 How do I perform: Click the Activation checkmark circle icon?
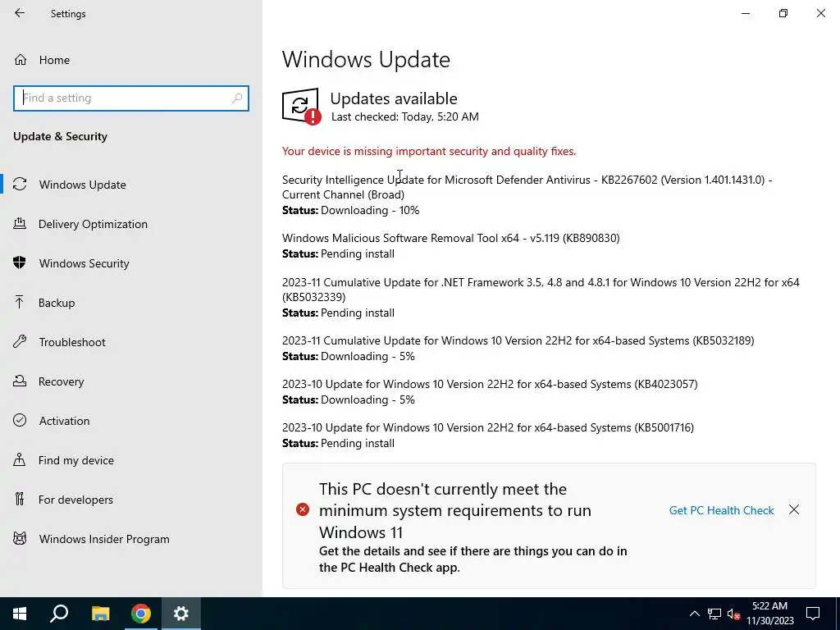point(20,420)
